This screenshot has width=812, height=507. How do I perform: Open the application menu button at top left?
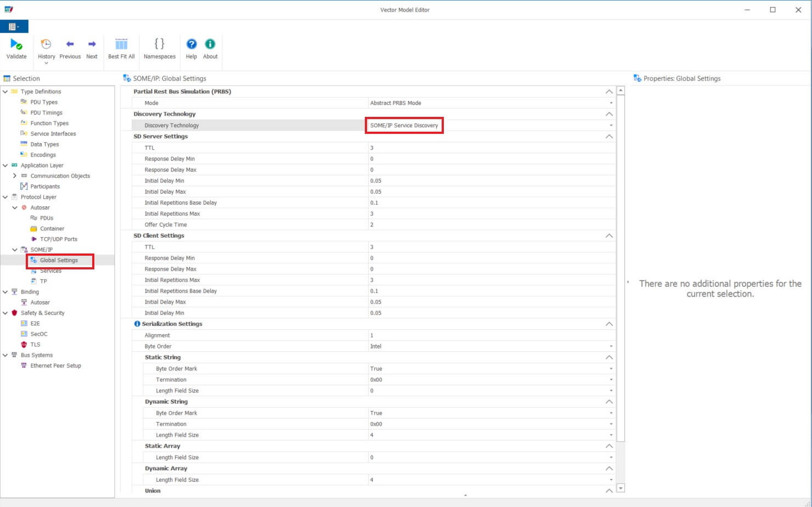pos(14,26)
